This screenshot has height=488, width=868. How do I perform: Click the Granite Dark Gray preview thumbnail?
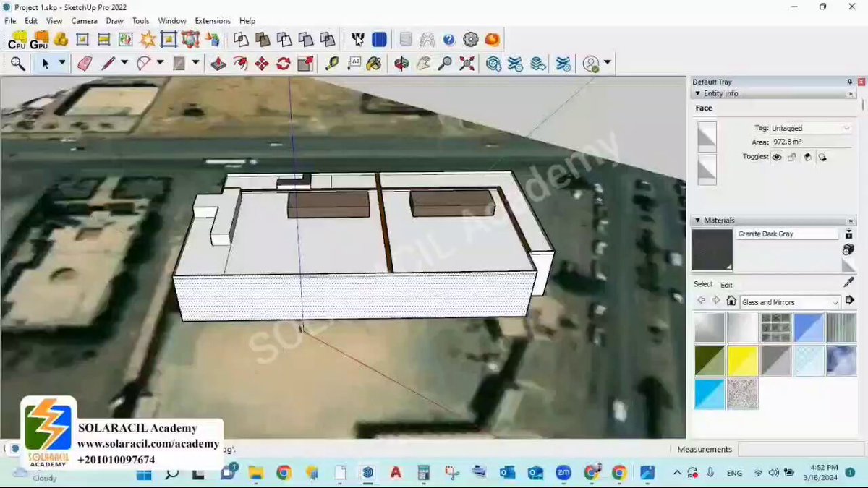point(712,250)
